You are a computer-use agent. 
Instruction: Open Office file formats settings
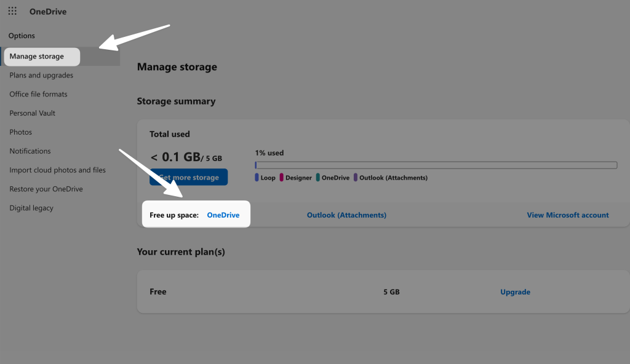37,93
